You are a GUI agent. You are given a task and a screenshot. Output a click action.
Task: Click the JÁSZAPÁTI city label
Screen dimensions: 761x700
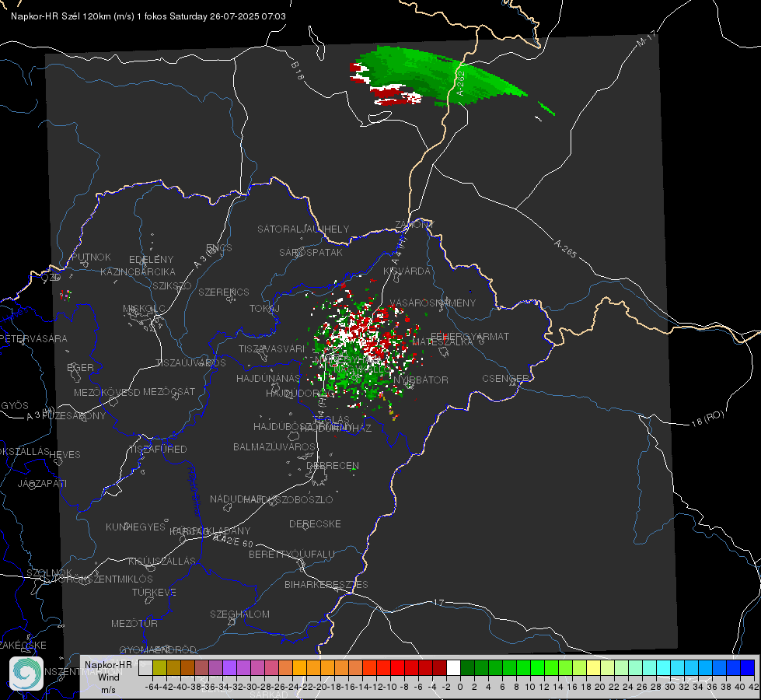(42, 483)
